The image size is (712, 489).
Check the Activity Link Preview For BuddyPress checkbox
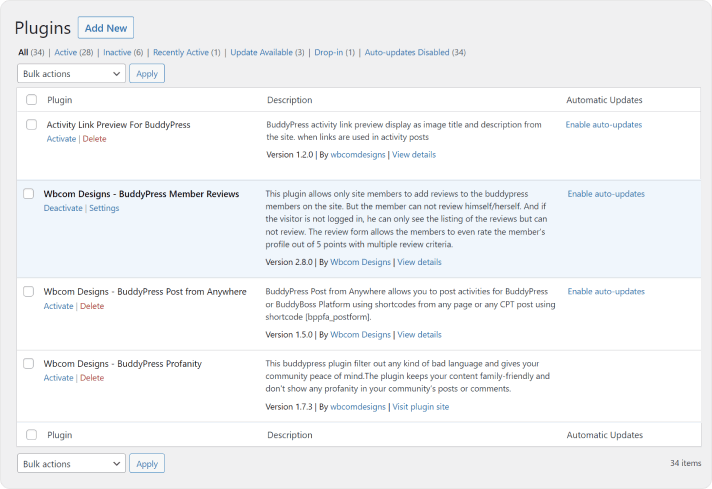[x=32, y=125]
